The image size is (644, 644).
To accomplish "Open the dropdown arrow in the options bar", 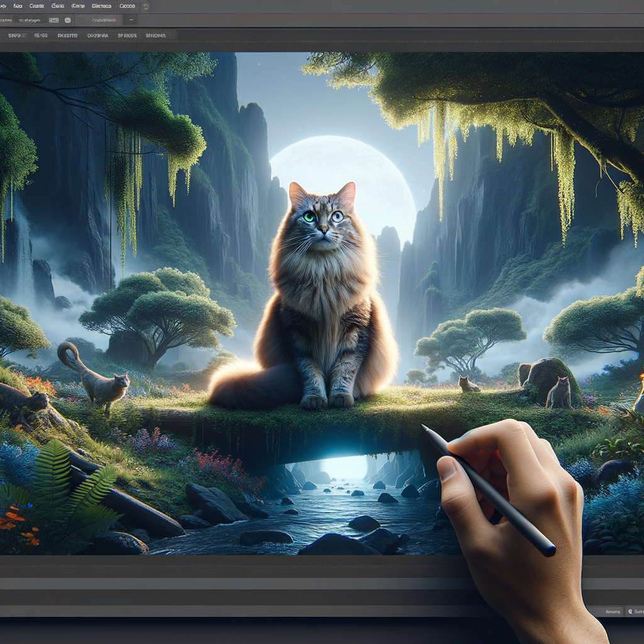I will (131, 20).
